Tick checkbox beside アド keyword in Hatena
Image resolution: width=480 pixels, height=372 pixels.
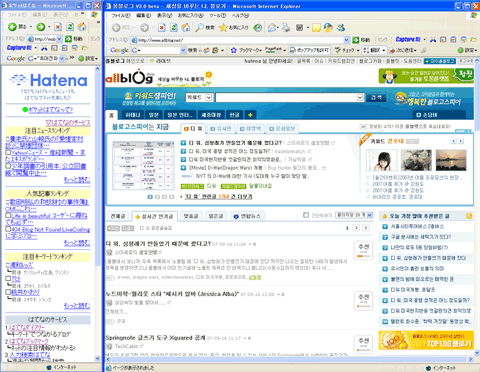(x=8, y=279)
